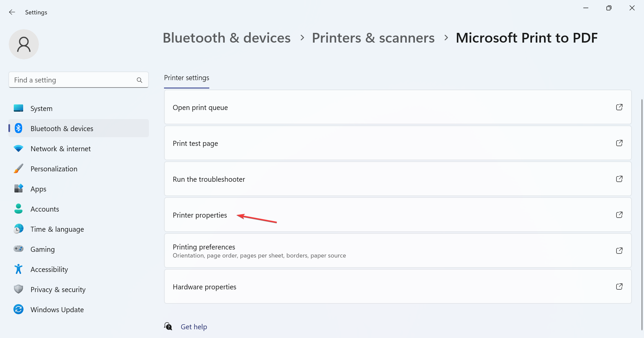
Task: Click the Bluetooth & devices sidebar icon
Action: 18,128
